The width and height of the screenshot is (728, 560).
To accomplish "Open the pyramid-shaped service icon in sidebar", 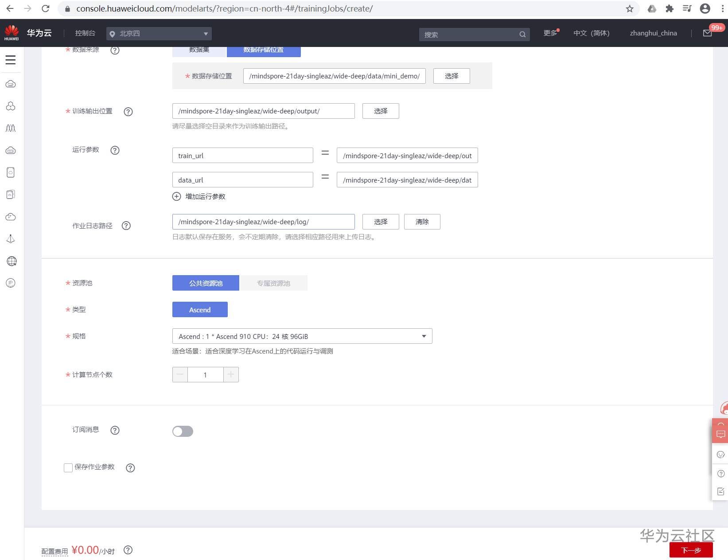I will coord(11,239).
